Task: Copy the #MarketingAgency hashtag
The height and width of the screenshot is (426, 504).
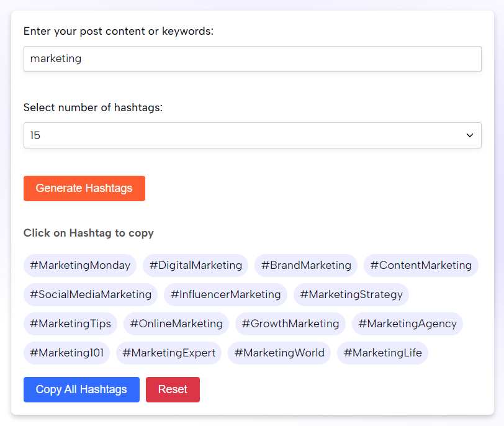Action: [x=407, y=324]
